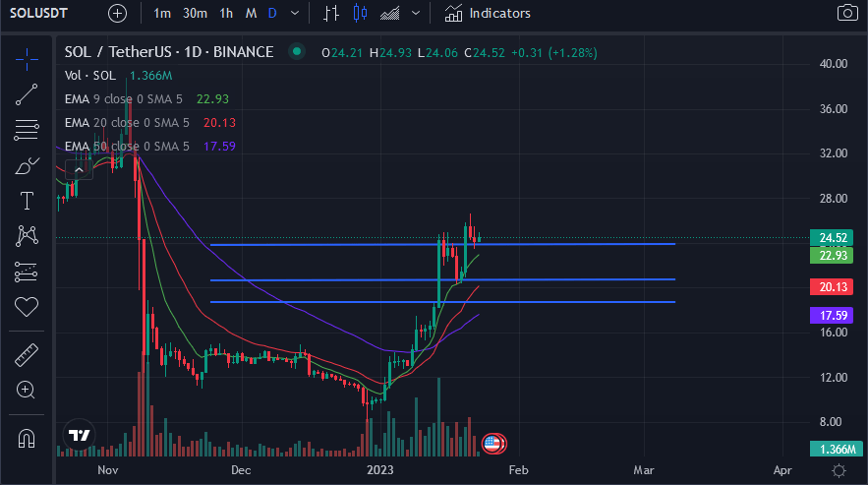Viewport: 868px width, 486px height.
Task: Click the 40.00 price axis value
Action: tap(834, 64)
